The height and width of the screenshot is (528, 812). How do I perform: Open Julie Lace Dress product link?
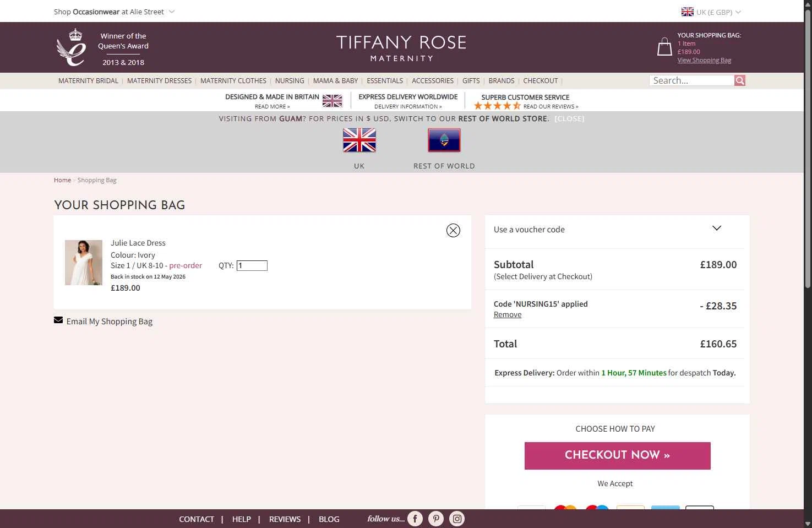tap(138, 243)
